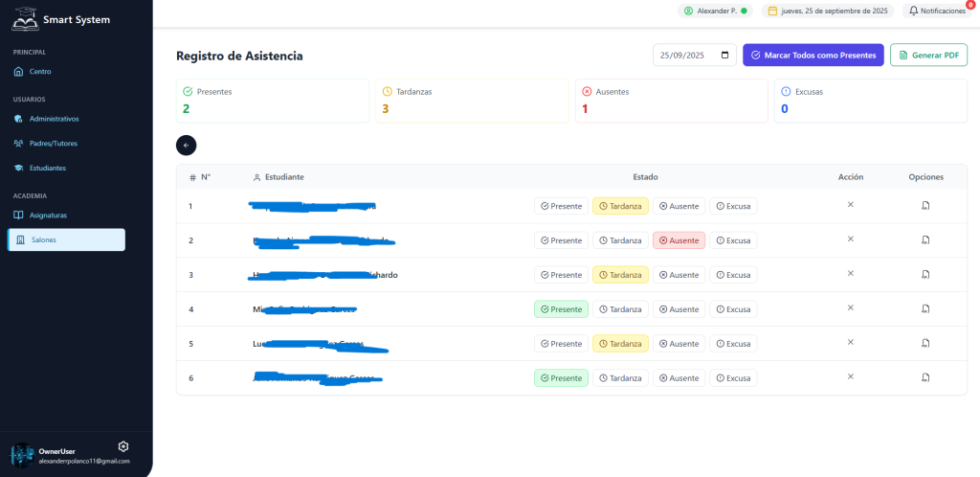Viewport: 980px width, 477px height.
Task: Set student 2 status to Excusa
Action: coord(733,240)
